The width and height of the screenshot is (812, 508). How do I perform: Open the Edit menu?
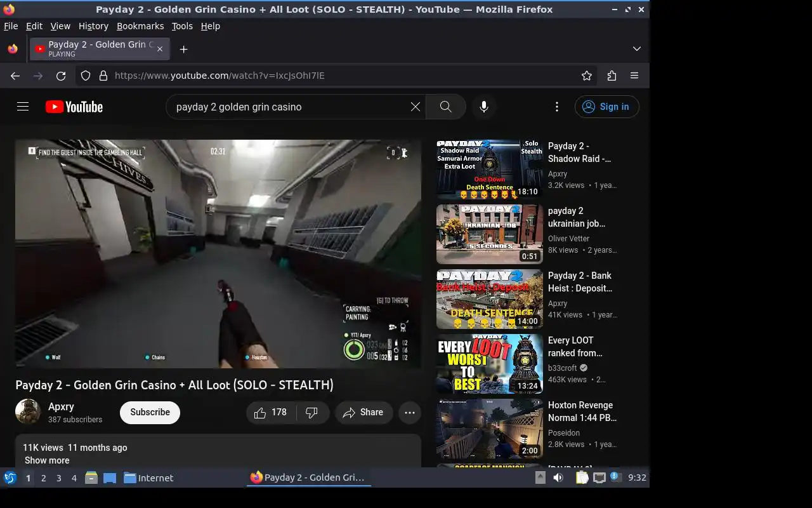click(x=34, y=26)
